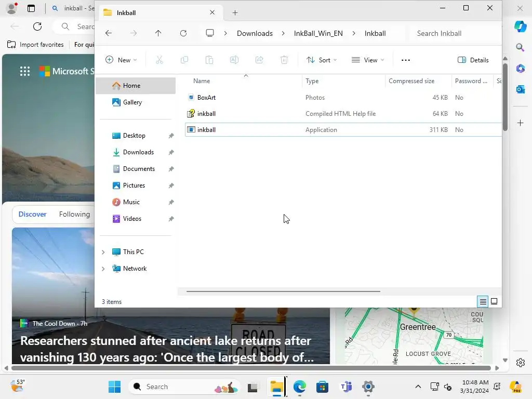
Task: Select the Discover feed tab
Action: (33, 214)
